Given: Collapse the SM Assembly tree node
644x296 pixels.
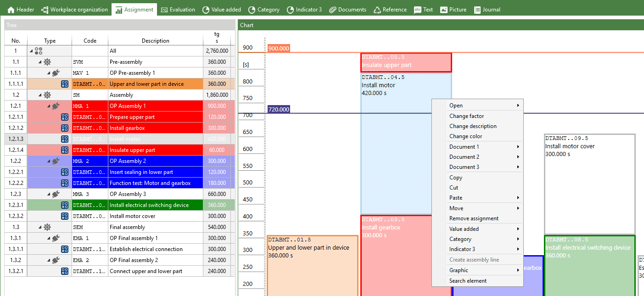Looking at the screenshot, I should (x=40, y=95).
